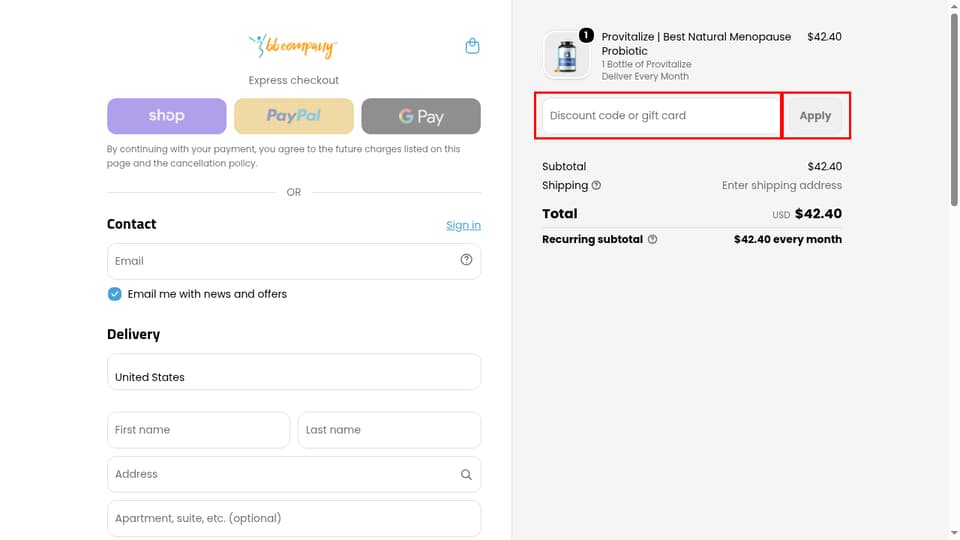Click the 'Enter shipping address' text

(782, 185)
